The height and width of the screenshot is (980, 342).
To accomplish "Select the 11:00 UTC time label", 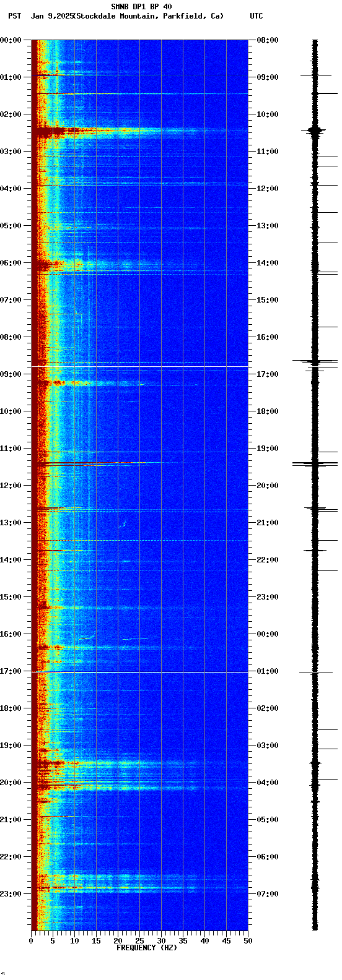I will 268,152.
